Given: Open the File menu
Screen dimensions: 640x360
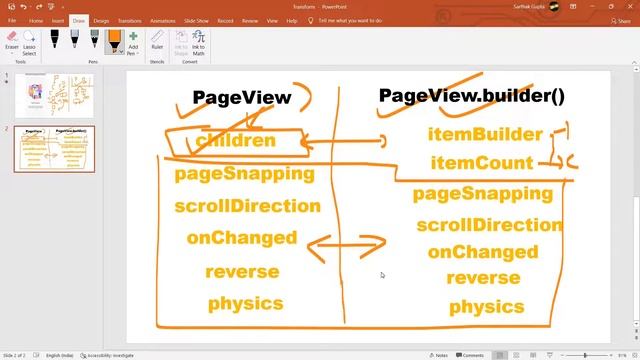Looking at the screenshot, I should 12,20.
